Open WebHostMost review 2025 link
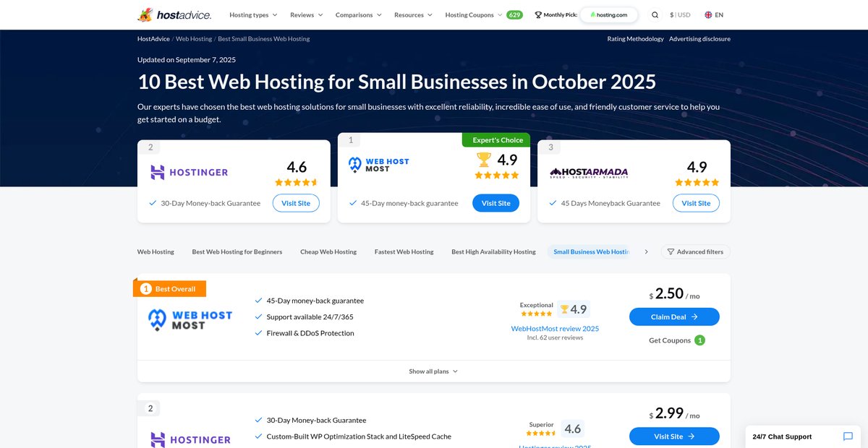The image size is (868, 448). point(555,328)
